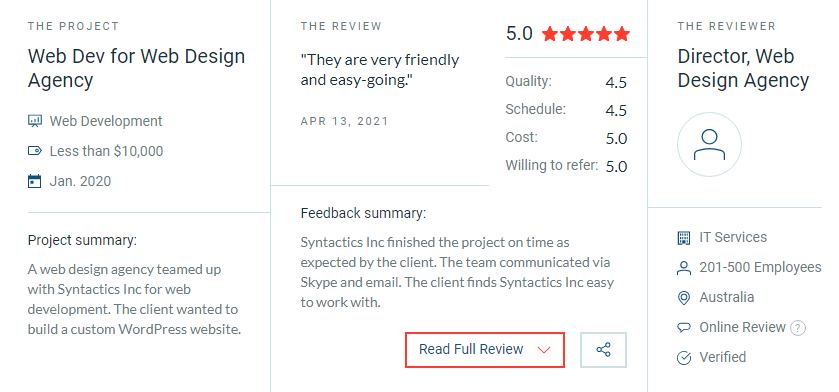Click the Web Development presentation icon

34,121
